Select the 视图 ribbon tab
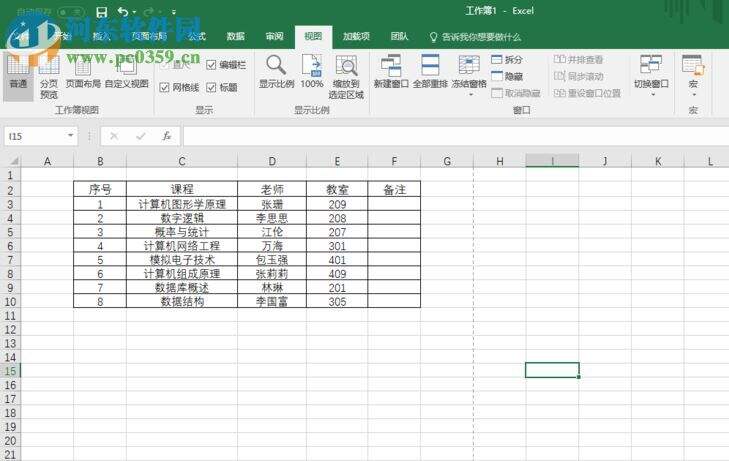Viewport: 729px width, 461px height. 313,37
